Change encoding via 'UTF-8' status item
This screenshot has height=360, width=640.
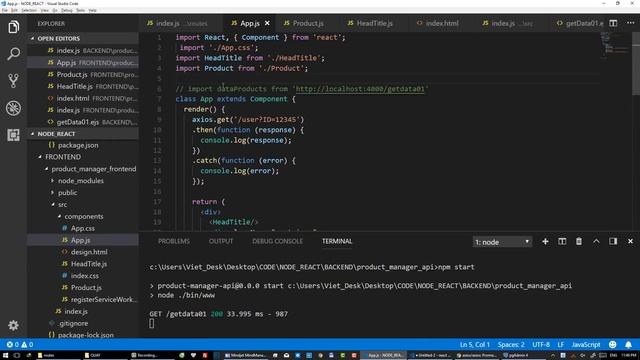coord(541,345)
